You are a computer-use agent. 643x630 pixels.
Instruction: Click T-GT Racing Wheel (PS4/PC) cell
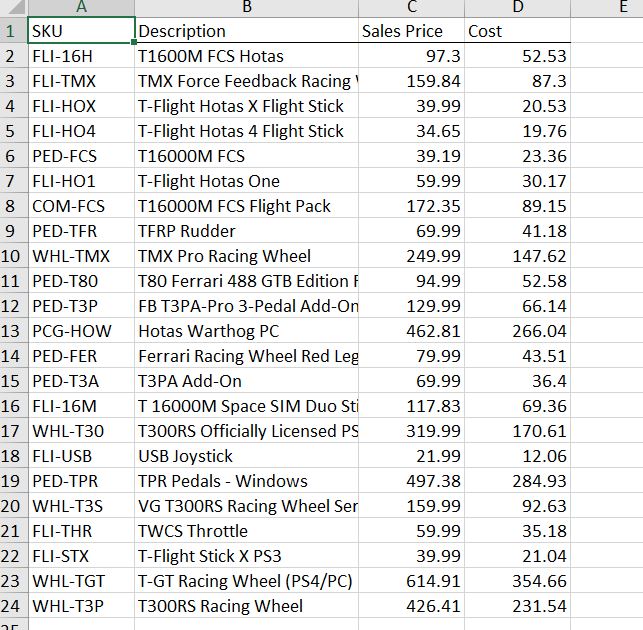246,581
